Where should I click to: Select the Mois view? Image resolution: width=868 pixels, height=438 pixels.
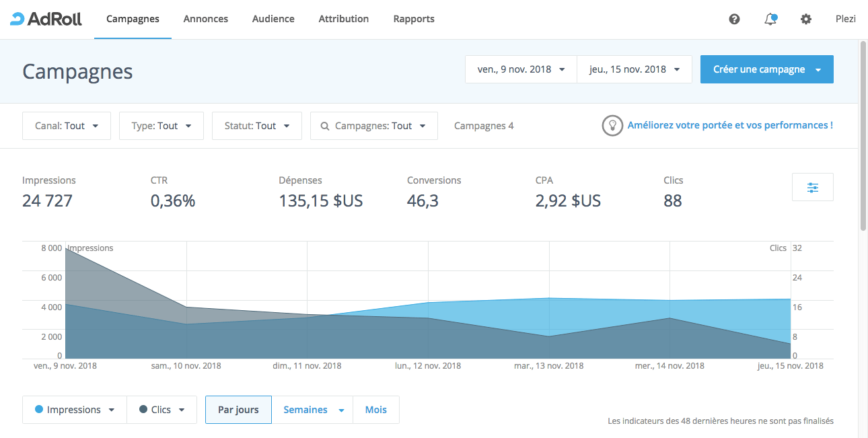376,410
